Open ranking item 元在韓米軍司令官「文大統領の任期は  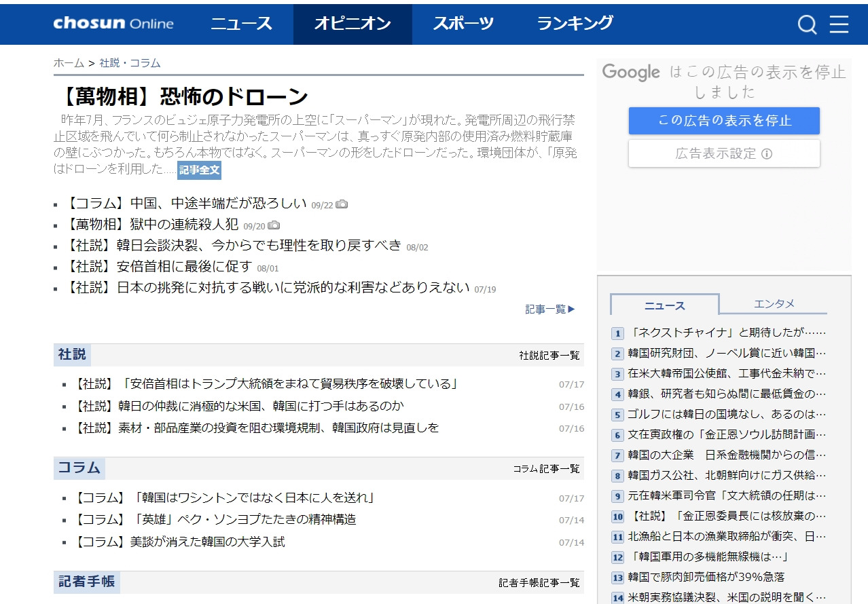click(x=727, y=496)
